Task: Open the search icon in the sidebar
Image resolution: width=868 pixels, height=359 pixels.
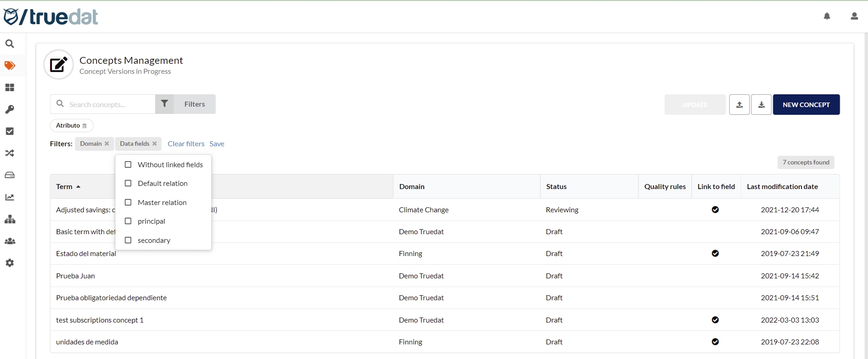Action: pyautogui.click(x=10, y=44)
